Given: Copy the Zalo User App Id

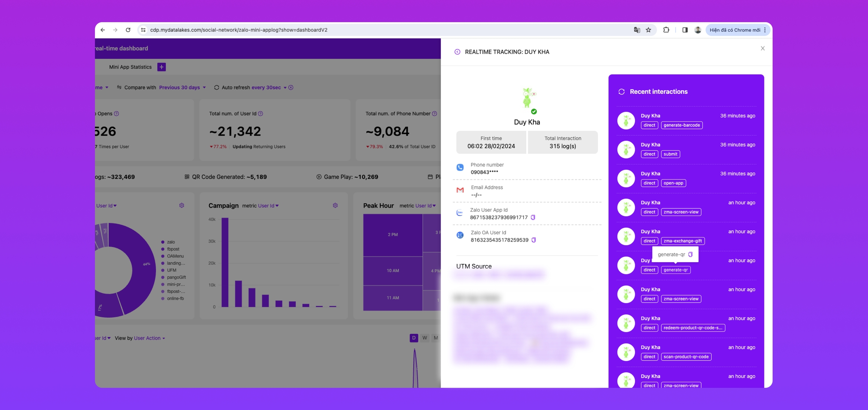Looking at the screenshot, I should [x=533, y=217].
